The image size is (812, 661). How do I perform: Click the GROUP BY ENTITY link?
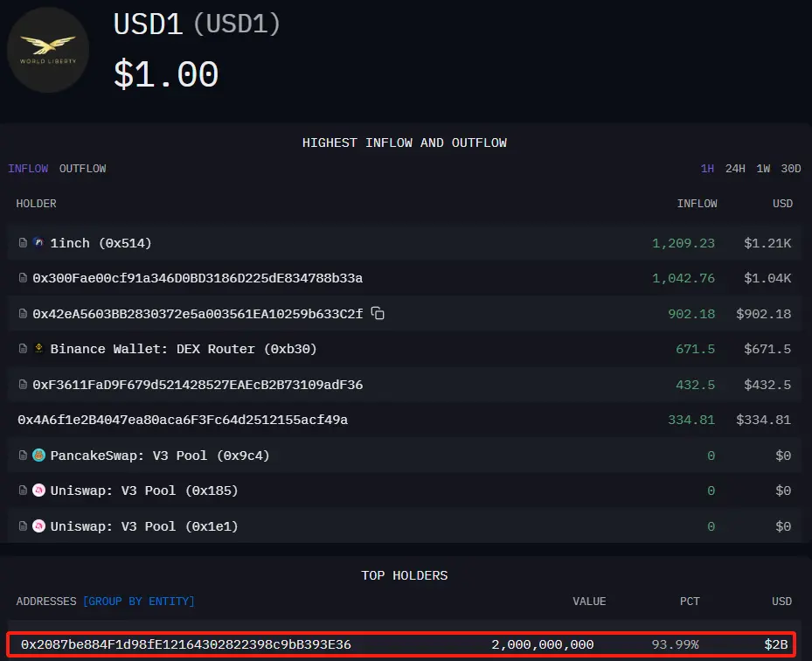click(138, 602)
